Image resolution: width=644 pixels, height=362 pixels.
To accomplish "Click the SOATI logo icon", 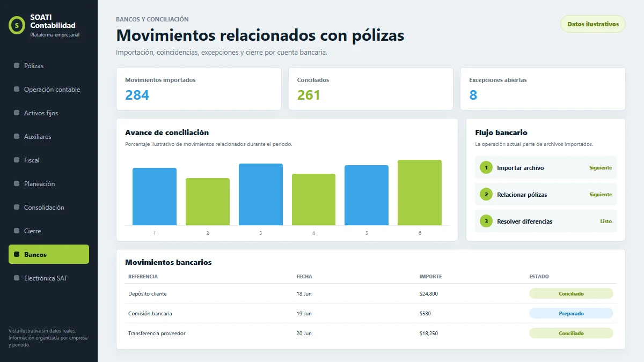I will 17,25.
